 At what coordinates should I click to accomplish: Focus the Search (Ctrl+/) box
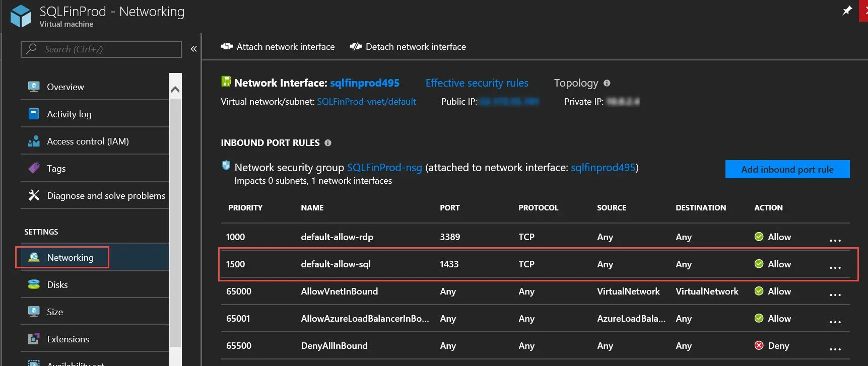point(101,49)
